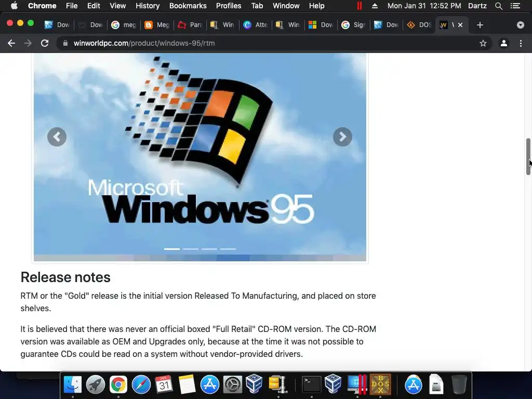Screen dimensions: 532x399
Task: Advance to the next carousel image
Action: click(343, 137)
